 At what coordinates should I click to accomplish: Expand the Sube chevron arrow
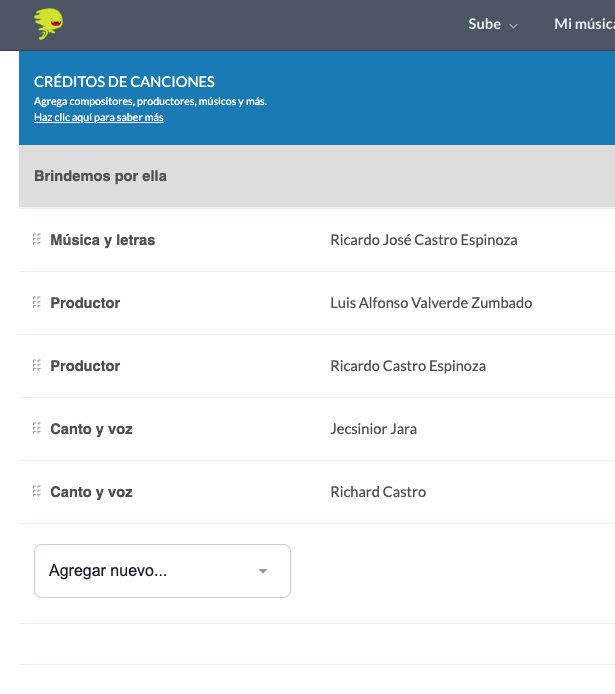click(513, 26)
